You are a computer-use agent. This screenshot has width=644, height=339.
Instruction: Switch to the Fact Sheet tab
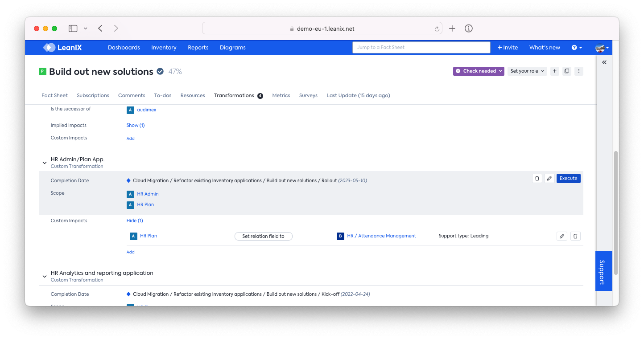tap(55, 95)
